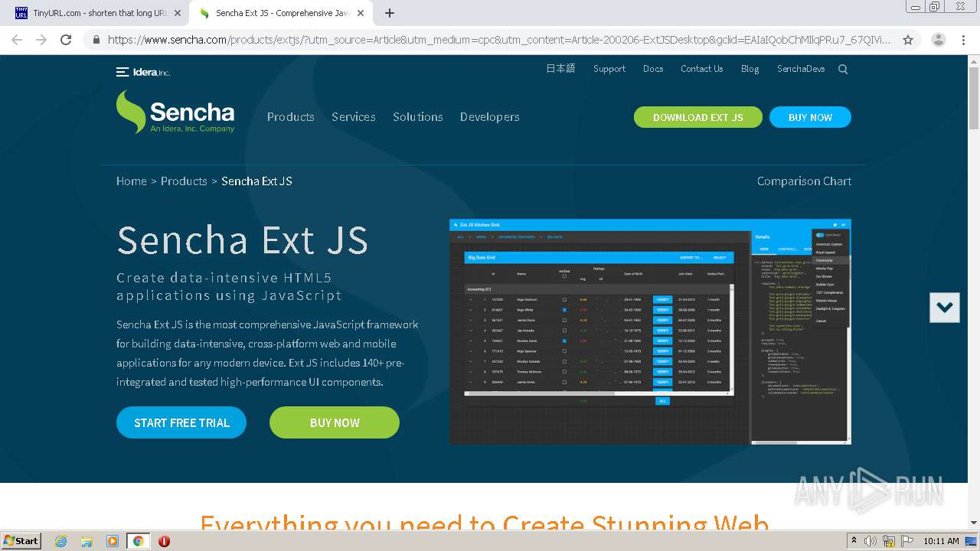The image size is (980, 551).
Task: Open the Services menu
Action: [x=353, y=117]
